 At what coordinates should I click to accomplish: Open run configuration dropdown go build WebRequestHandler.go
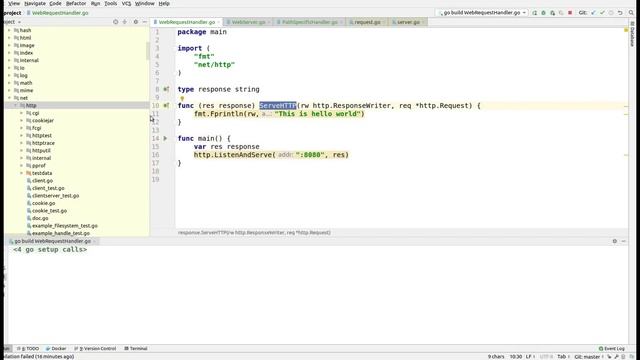(482, 13)
